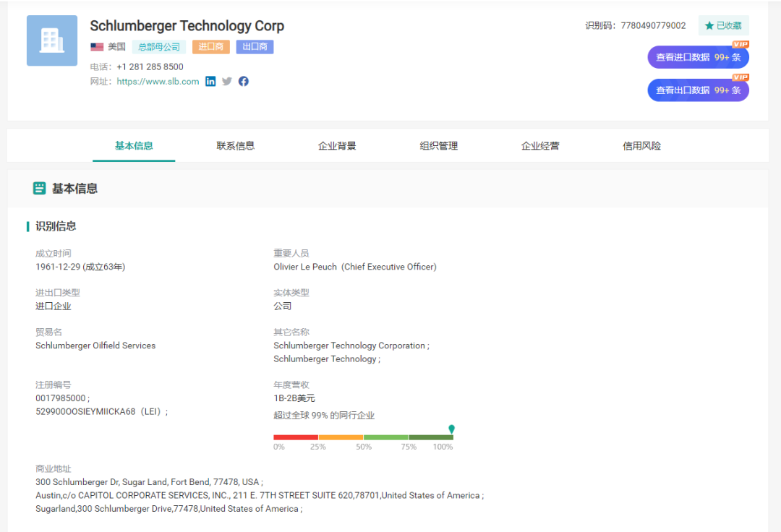Click the red 0-25% segment of revenue bar
The image size is (781, 532).
pyautogui.click(x=296, y=437)
